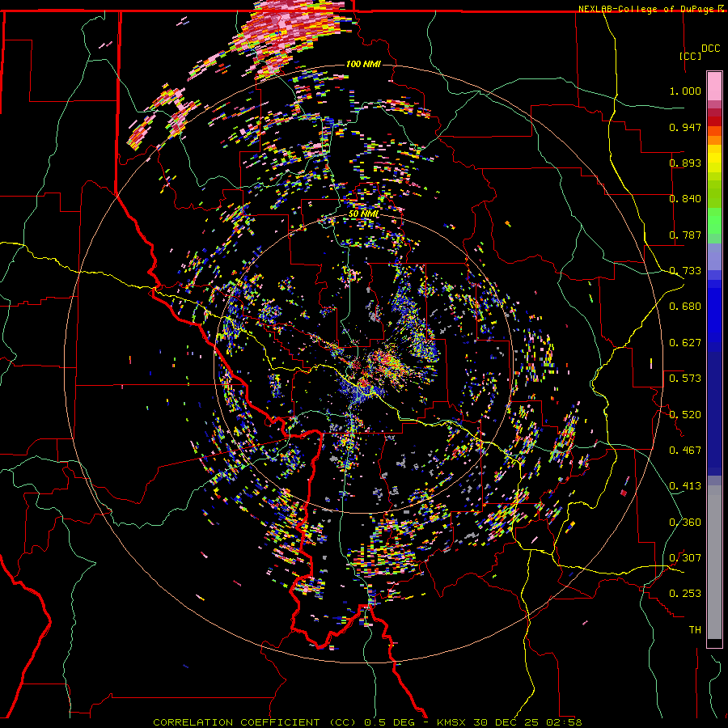Click the 100 NMI range ring label

pyautogui.click(x=363, y=64)
